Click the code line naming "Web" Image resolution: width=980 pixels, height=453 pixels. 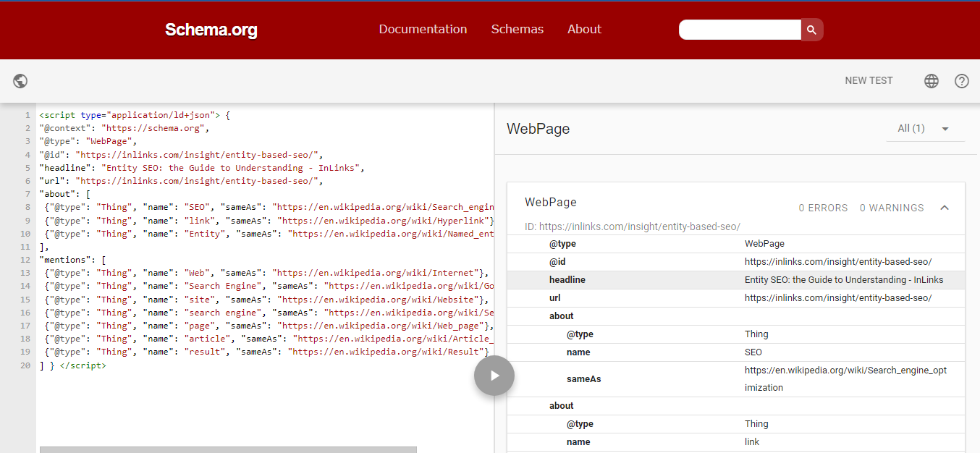click(x=266, y=273)
